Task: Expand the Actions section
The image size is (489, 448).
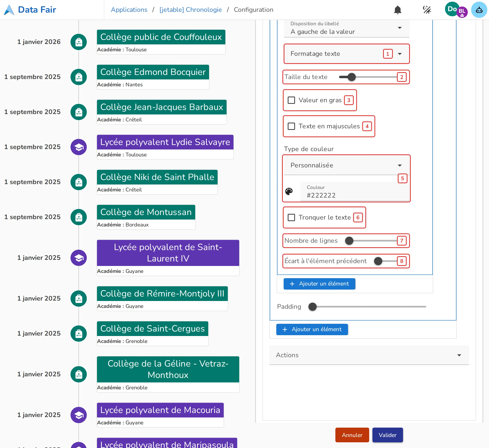Action: [369, 355]
